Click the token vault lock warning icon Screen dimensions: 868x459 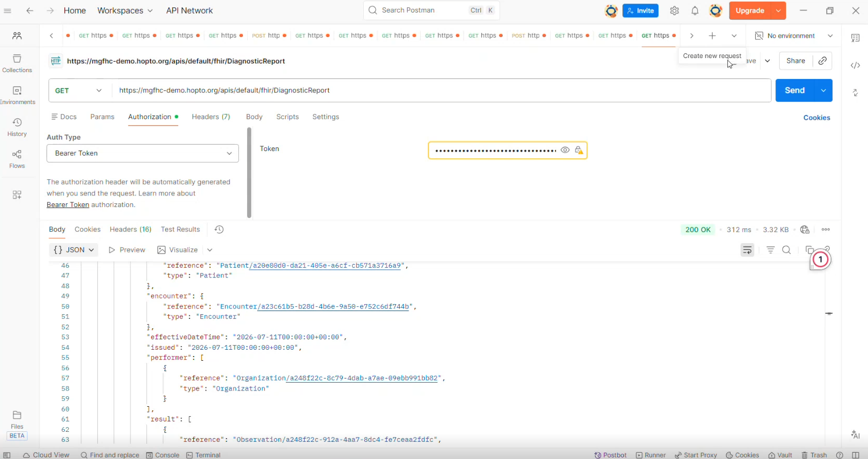578,150
